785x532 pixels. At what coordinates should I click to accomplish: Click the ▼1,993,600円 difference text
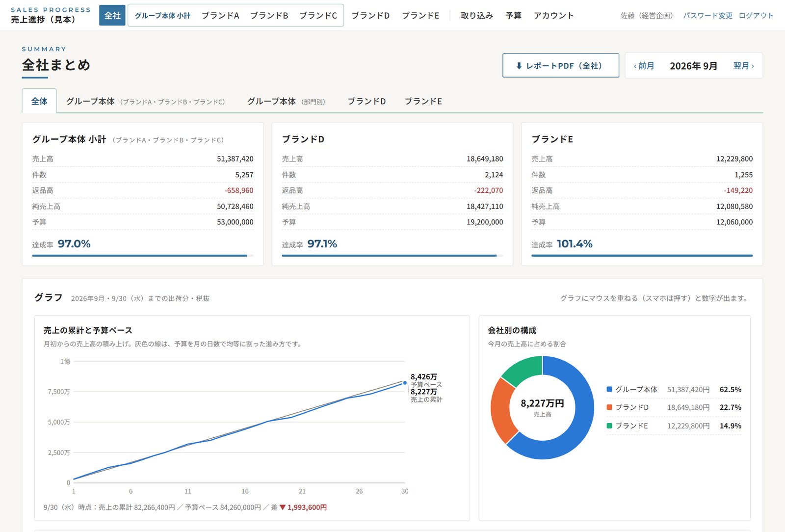pyautogui.click(x=303, y=507)
